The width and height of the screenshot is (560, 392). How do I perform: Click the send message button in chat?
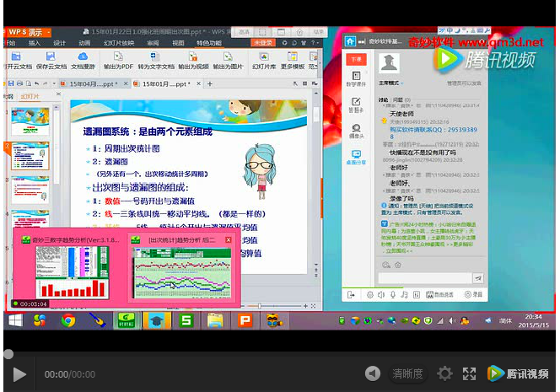(x=477, y=278)
